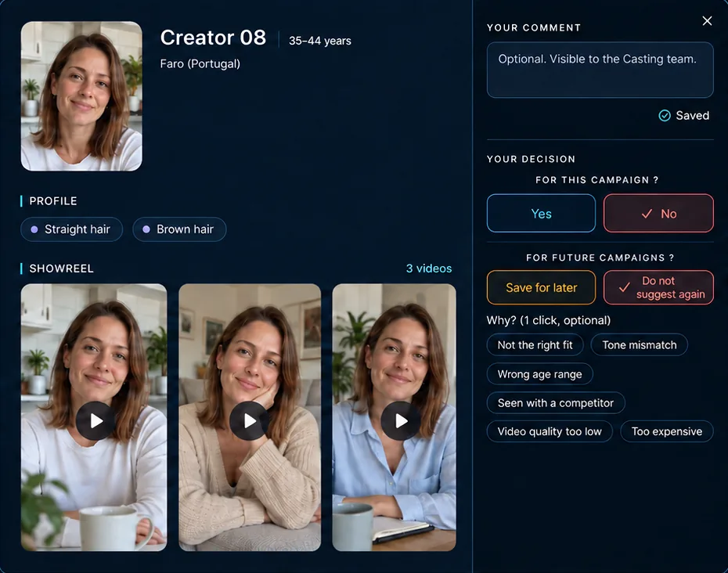Open the Creator 08 profile photo
Viewport: 728px width, 573px height.
click(x=81, y=96)
